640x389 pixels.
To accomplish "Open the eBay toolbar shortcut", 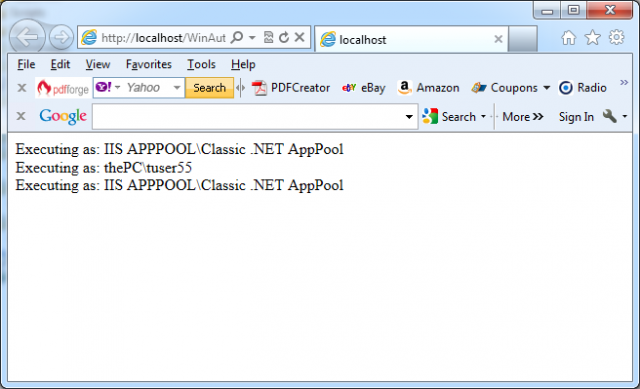I will pyautogui.click(x=364, y=88).
